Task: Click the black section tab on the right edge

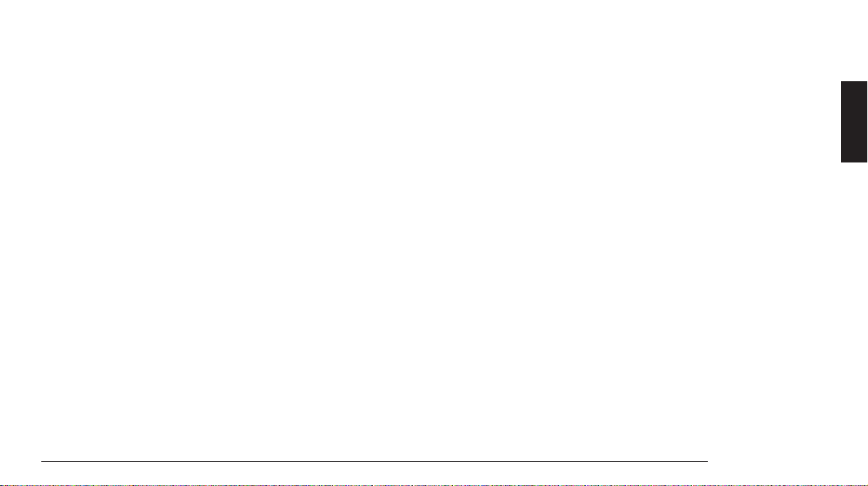Action: (x=854, y=122)
